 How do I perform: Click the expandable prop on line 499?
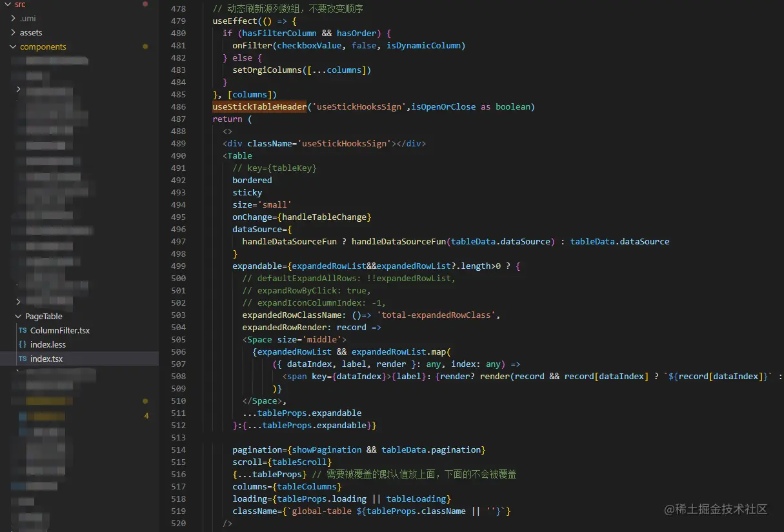[x=257, y=266]
